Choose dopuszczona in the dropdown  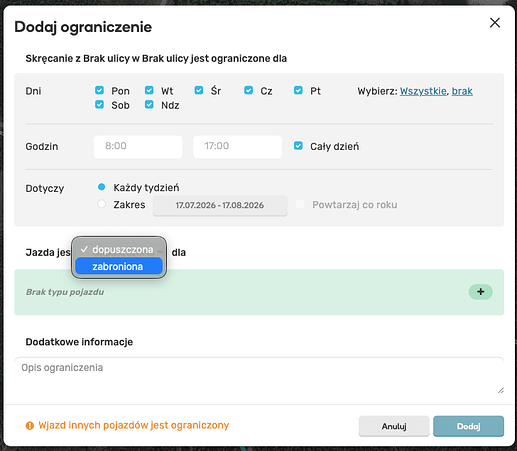[x=119, y=249]
